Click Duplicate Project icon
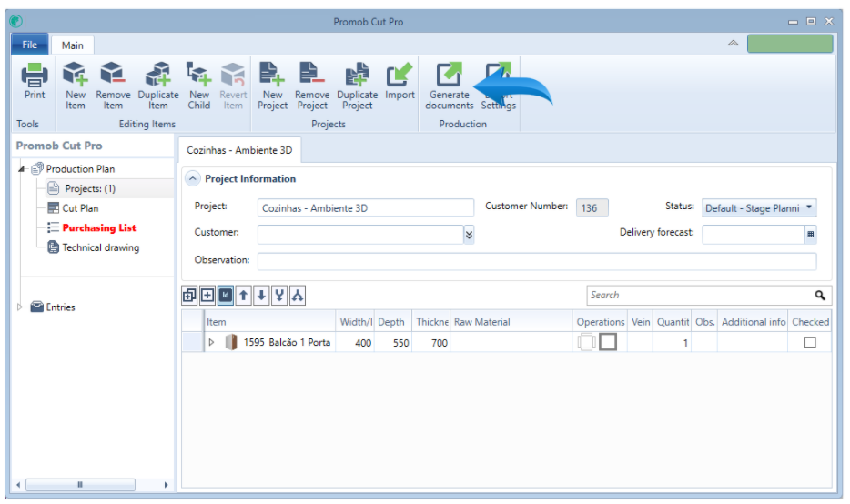The image size is (850, 504). tap(357, 75)
